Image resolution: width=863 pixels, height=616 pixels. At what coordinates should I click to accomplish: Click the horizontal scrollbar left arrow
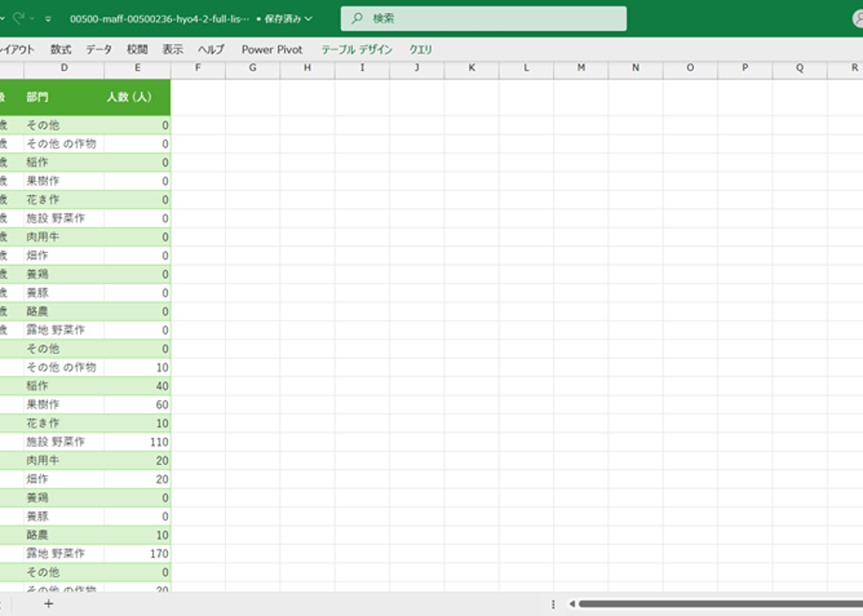tap(572, 604)
